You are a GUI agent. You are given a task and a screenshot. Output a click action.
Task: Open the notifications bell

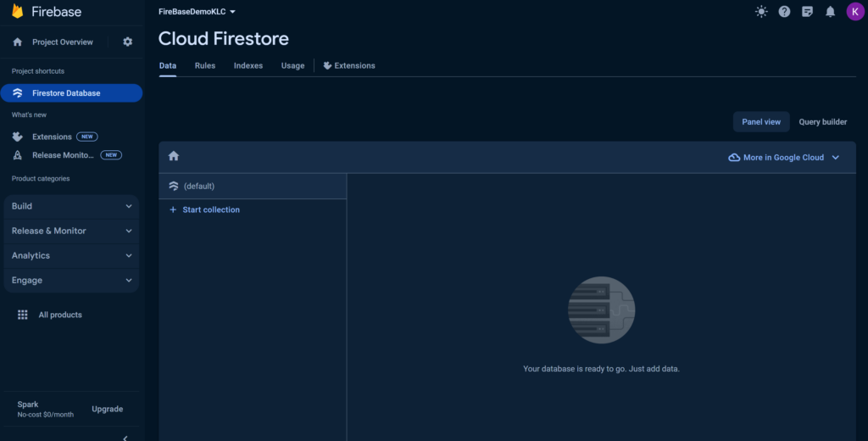(x=830, y=12)
